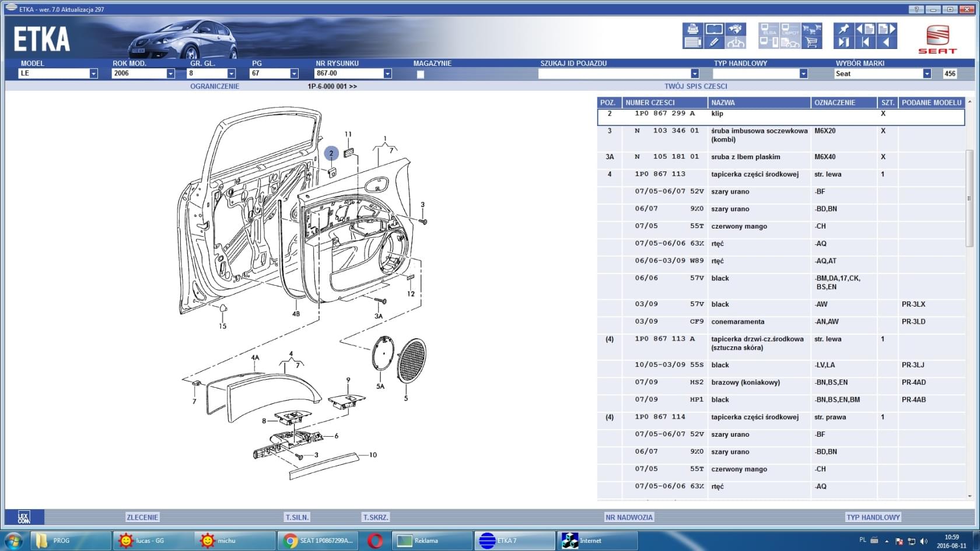The height and width of the screenshot is (551, 980).
Task: Click the OZNACZENIE column header
Action: coord(844,103)
